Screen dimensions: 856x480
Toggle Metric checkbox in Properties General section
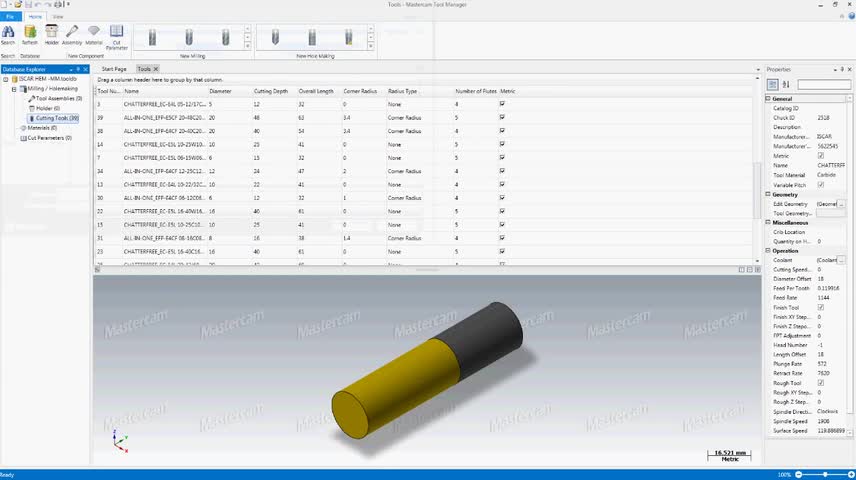[821, 156]
